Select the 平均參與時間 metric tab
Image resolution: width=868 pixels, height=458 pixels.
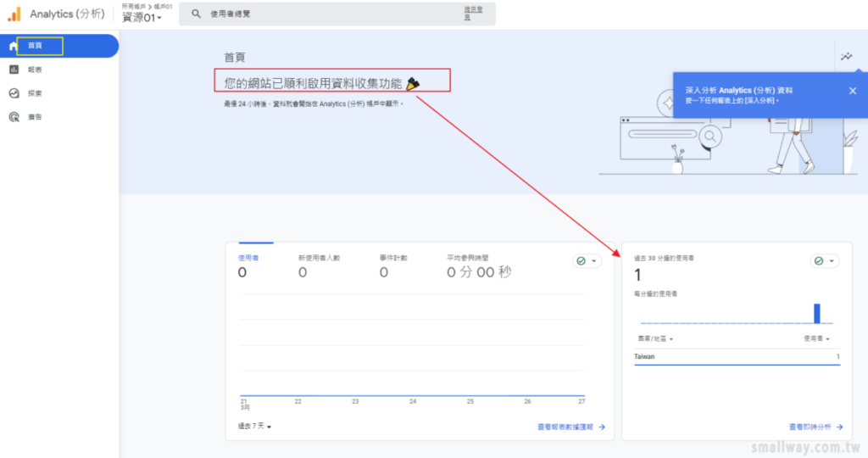[x=479, y=265]
